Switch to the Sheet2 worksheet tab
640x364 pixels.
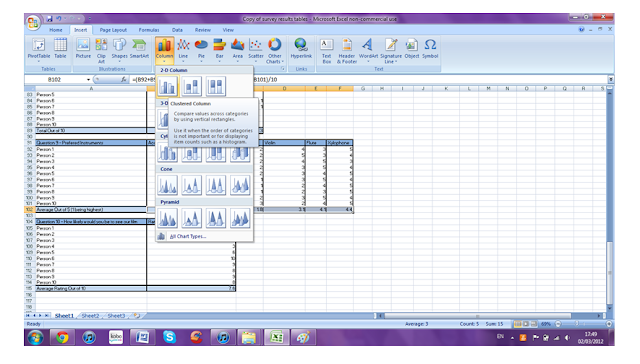(x=90, y=315)
